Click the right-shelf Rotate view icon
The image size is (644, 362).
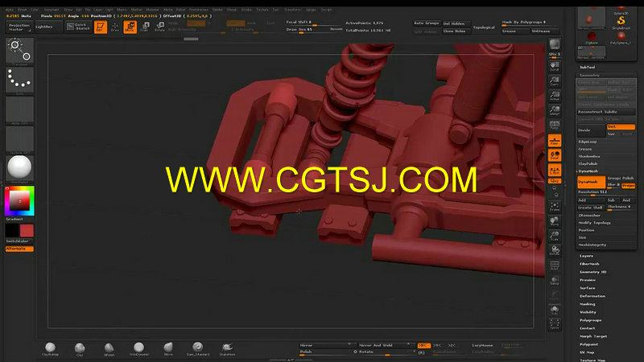click(x=555, y=250)
